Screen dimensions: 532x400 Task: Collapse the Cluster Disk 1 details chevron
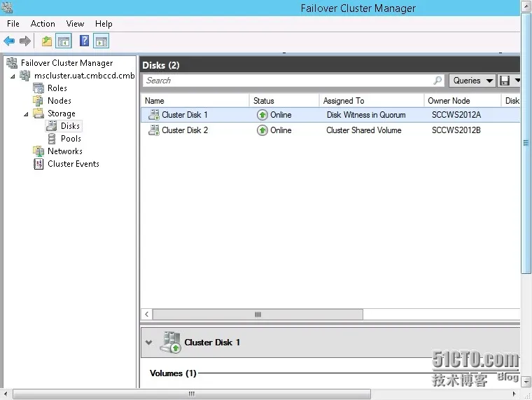[148, 343]
